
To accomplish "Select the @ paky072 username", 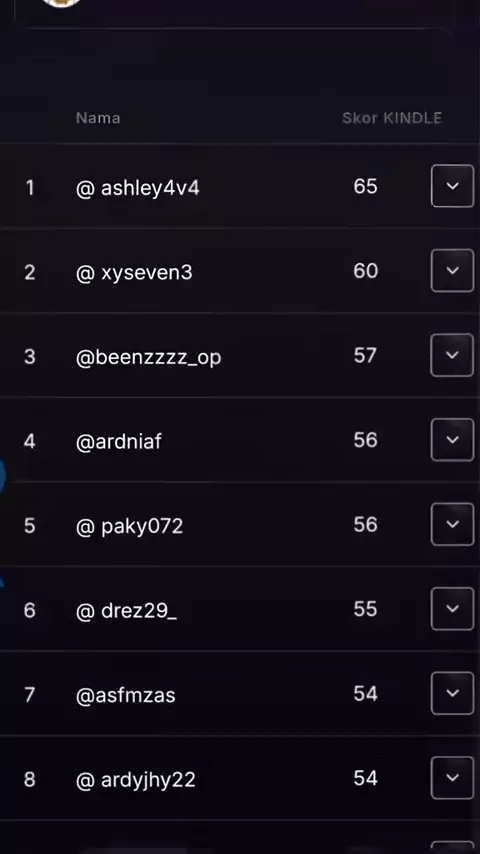I will click(x=130, y=527).
